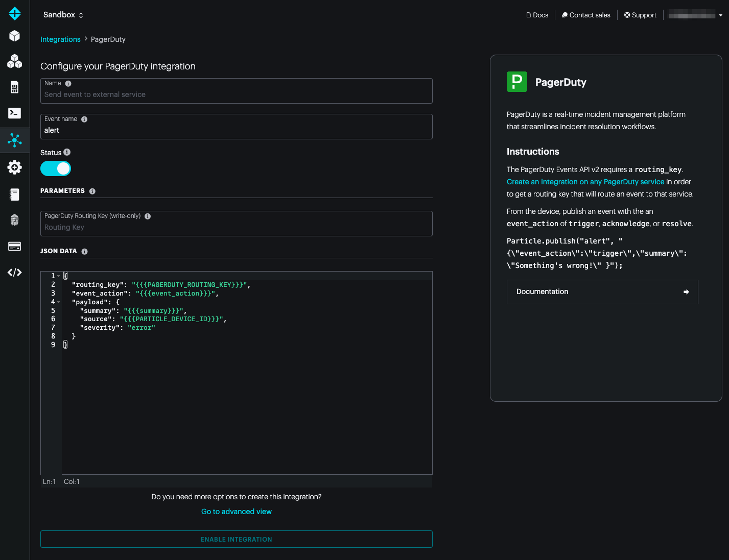Open the Sandbox workspace switcher
The height and width of the screenshot is (560, 729).
coord(63,15)
